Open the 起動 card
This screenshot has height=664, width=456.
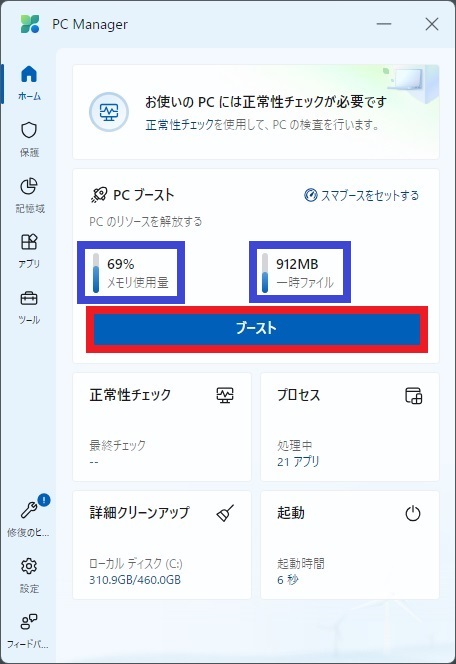[x=350, y=545]
